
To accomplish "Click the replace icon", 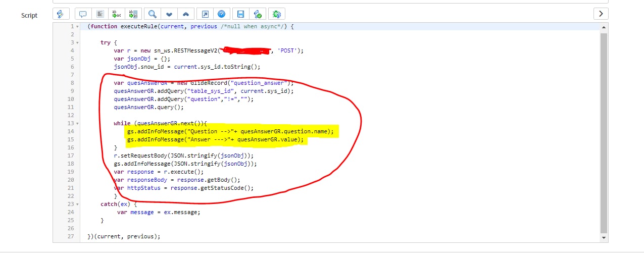I will [x=117, y=14].
